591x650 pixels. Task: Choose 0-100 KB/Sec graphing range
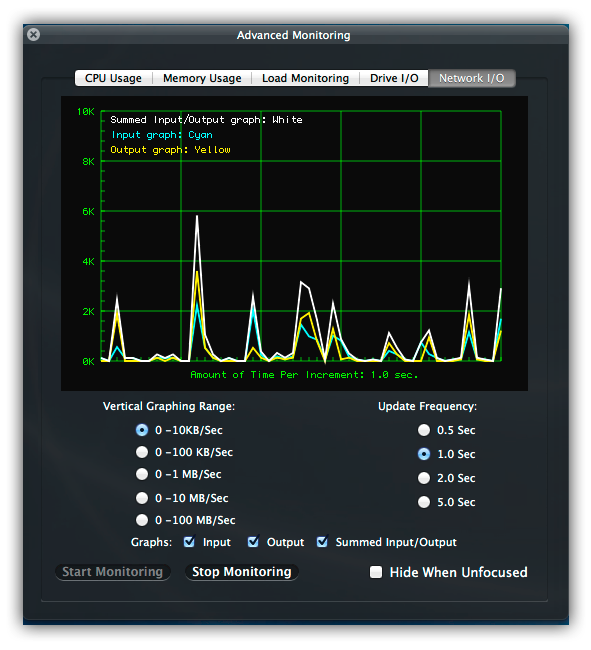tap(142, 452)
